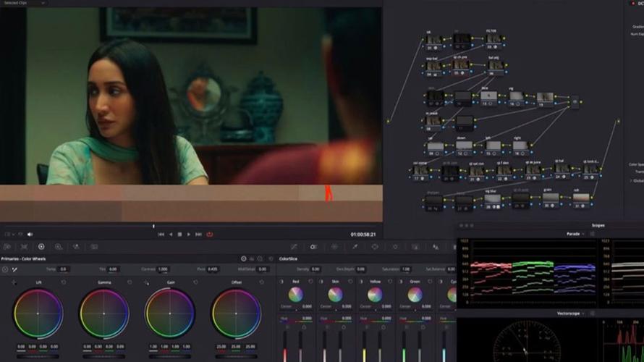Click the ColorSlice Saturation field

pyautogui.click(x=406, y=269)
